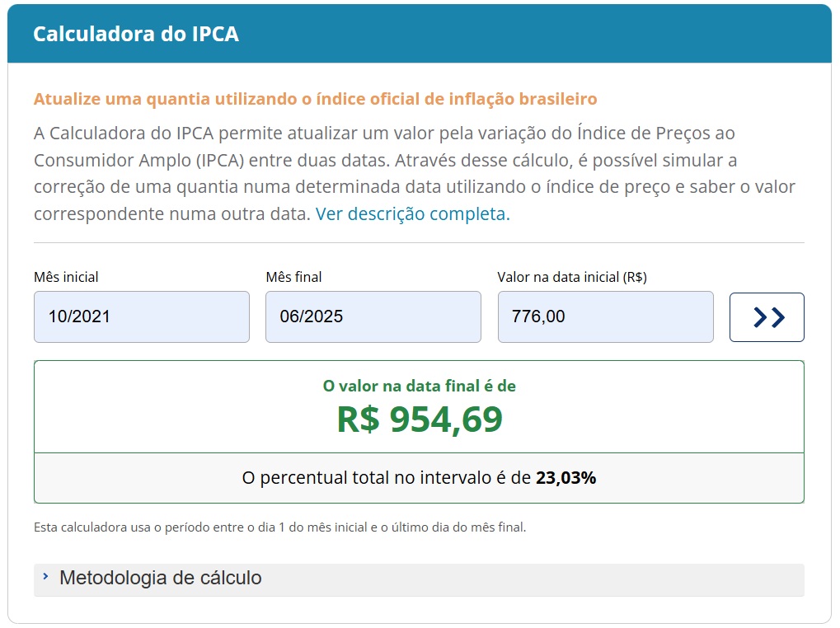Click the double-arrow calculate button

tap(766, 317)
